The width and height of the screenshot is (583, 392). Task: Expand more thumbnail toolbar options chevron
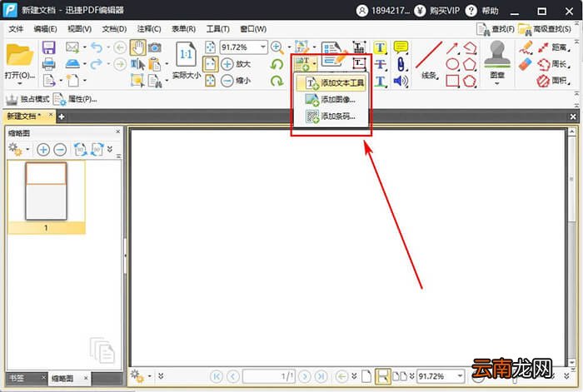pyautogui.click(x=110, y=149)
